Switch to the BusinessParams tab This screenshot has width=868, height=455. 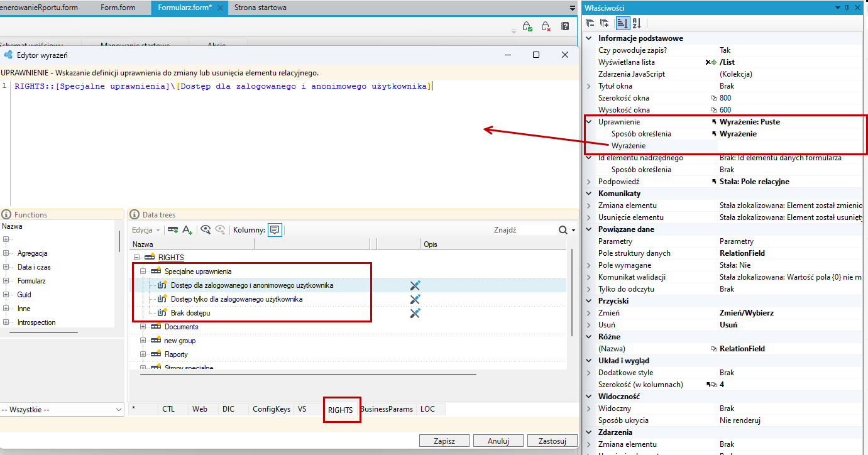[x=387, y=409]
